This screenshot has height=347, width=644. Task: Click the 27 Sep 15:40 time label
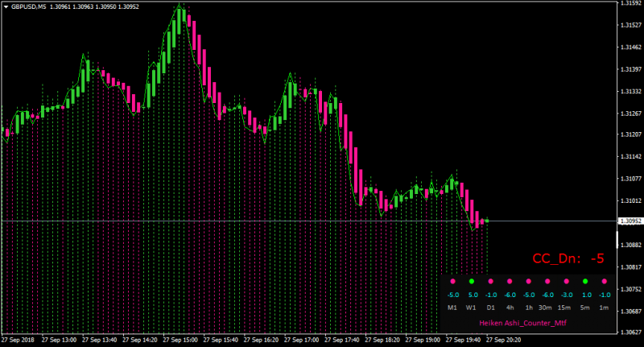pyautogui.click(x=221, y=340)
